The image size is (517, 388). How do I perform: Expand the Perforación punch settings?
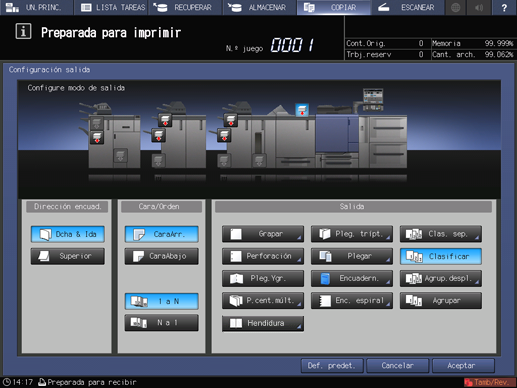tap(263, 256)
